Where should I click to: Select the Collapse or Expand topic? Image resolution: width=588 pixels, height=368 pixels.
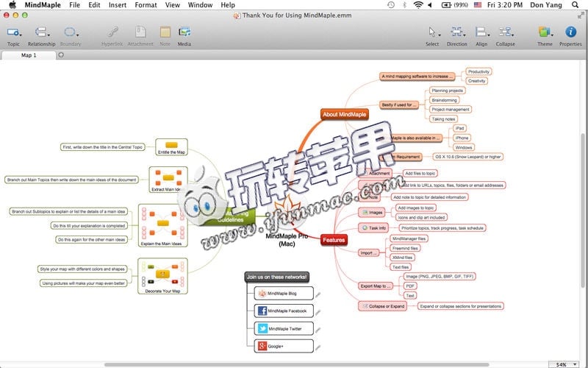point(383,306)
